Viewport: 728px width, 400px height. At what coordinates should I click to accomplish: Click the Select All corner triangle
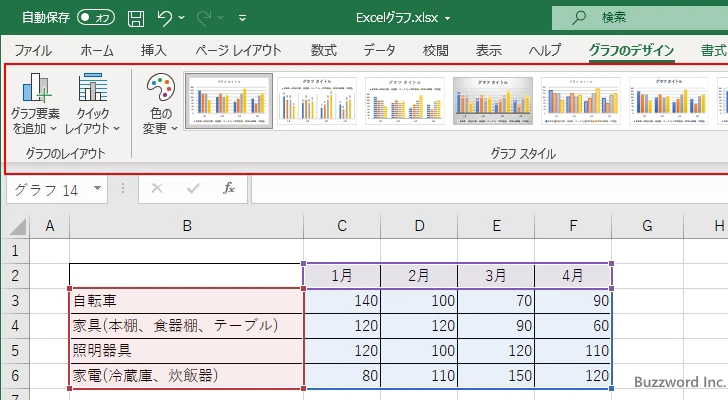(17, 226)
